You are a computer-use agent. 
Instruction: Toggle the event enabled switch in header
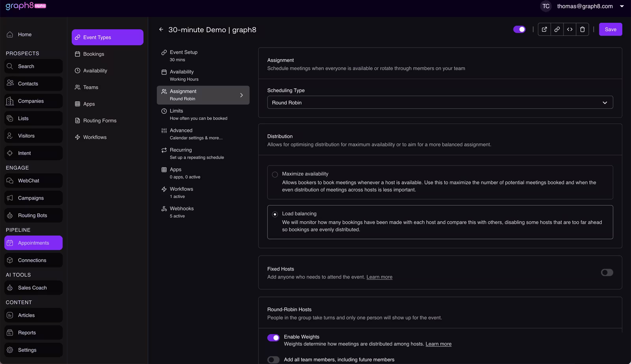point(519,30)
